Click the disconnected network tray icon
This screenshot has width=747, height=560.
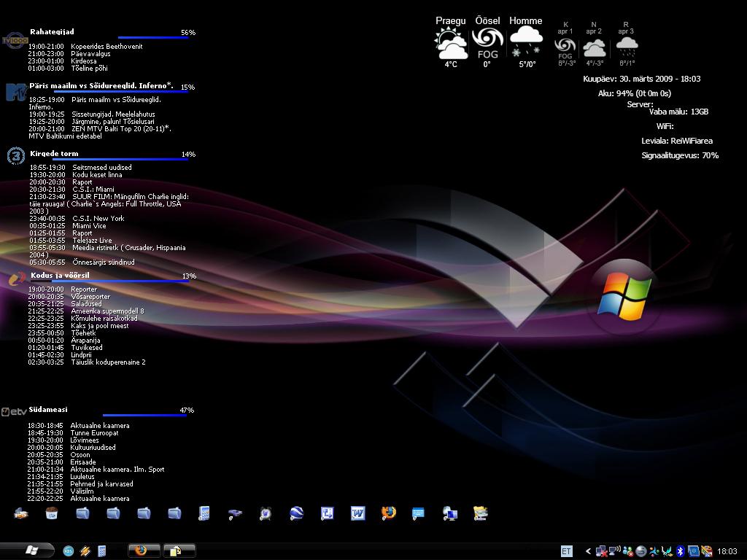click(x=601, y=551)
